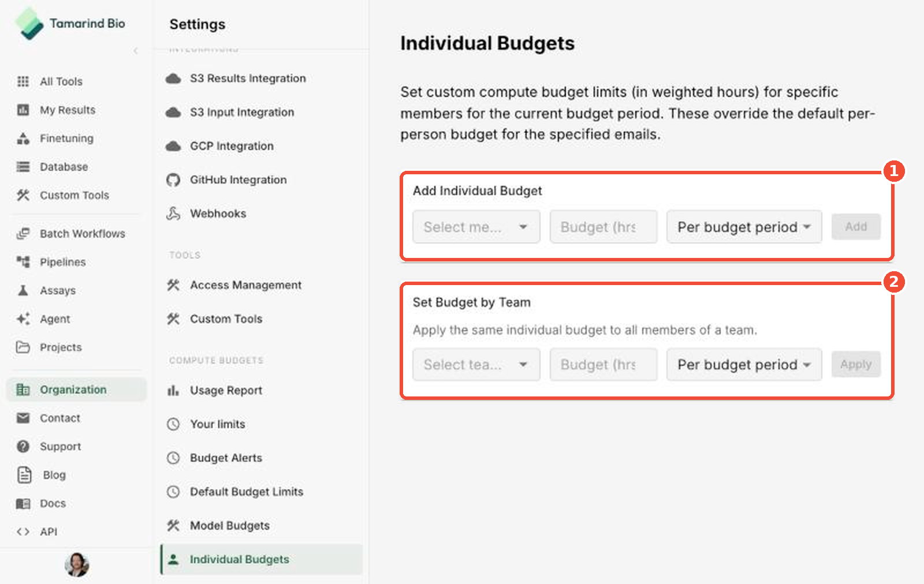Click the Blog document icon
The image size is (924, 584).
click(24, 475)
